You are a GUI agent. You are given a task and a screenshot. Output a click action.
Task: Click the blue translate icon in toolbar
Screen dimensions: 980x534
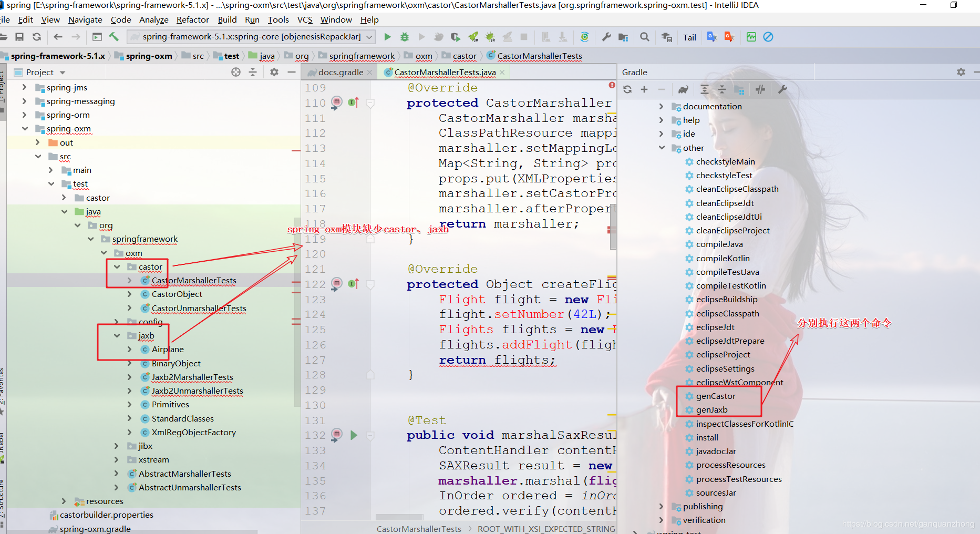tap(712, 37)
